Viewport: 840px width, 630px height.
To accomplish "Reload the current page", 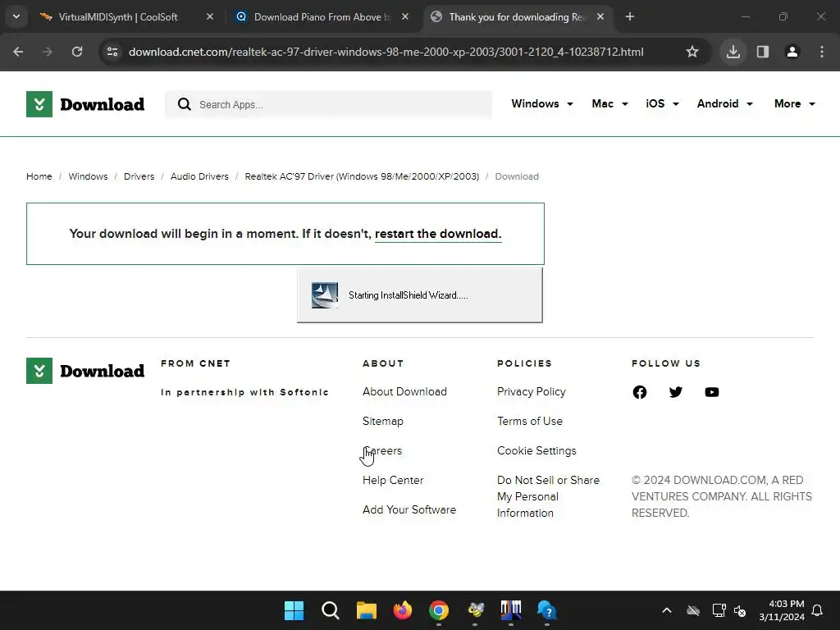I will pos(77,52).
